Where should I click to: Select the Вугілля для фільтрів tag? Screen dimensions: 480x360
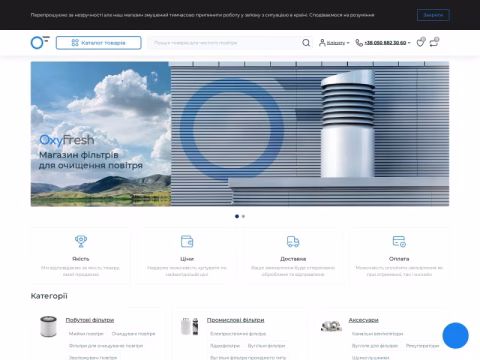point(375,346)
